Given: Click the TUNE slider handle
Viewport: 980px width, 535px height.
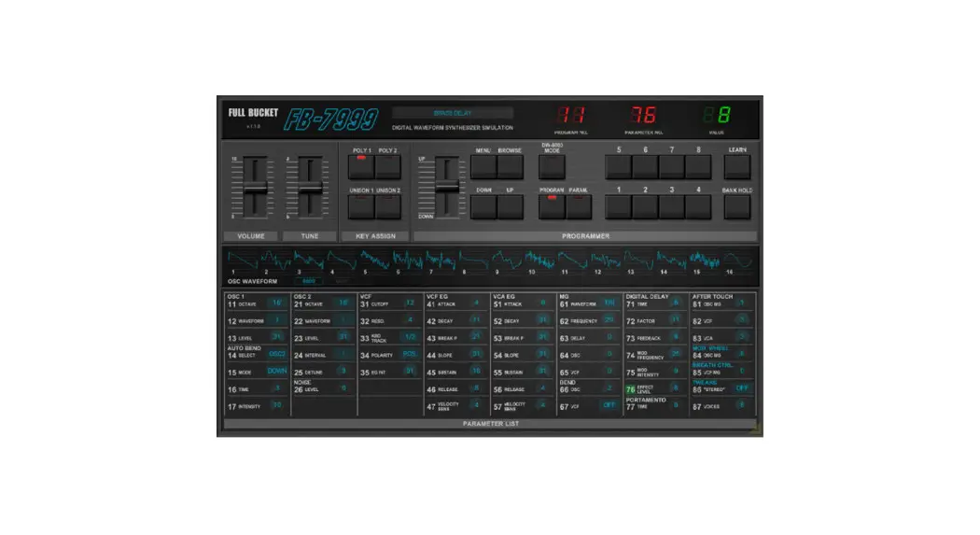Looking at the screenshot, I should [x=310, y=188].
